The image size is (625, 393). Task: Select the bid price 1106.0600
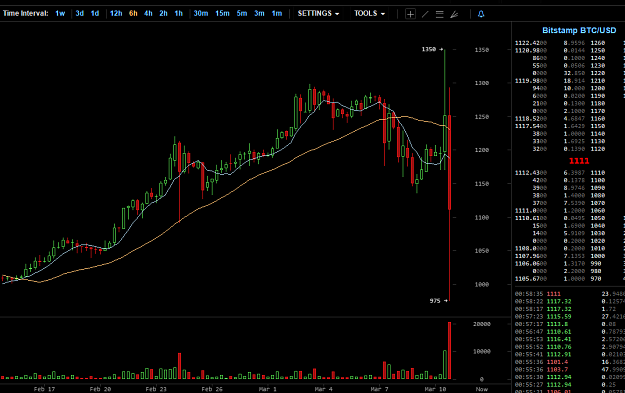click(x=531, y=264)
